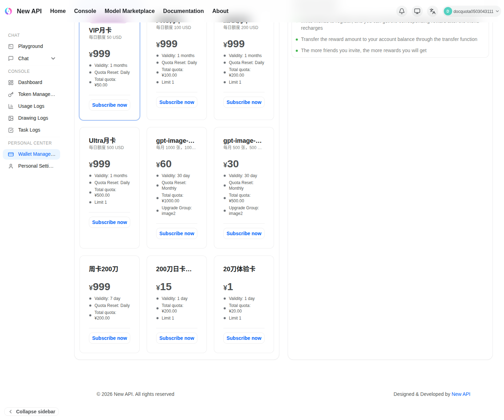Click the 周卡200刀 card title
Screen dimensions: 504x420
pos(104,269)
